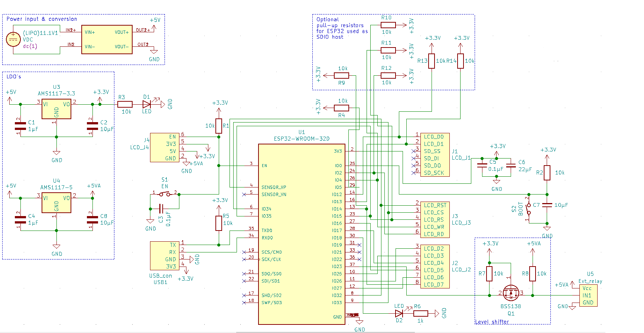The width and height of the screenshot is (644, 333).
Task: Select resistor R5 10k symbol
Action: tap(219, 223)
